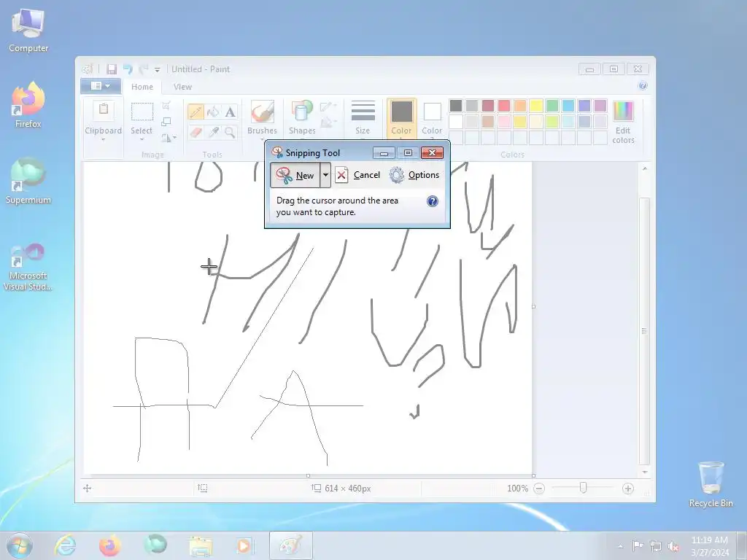The height and width of the screenshot is (560, 747).
Task: Select the Recycle Bin desktop icon
Action: click(x=711, y=484)
